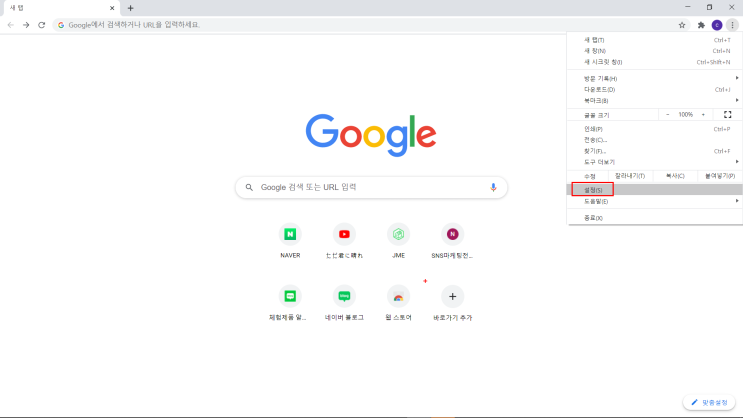Select 새 창(N) in the menu
Image resolution: width=743 pixels, height=418 pixels.
655,51
